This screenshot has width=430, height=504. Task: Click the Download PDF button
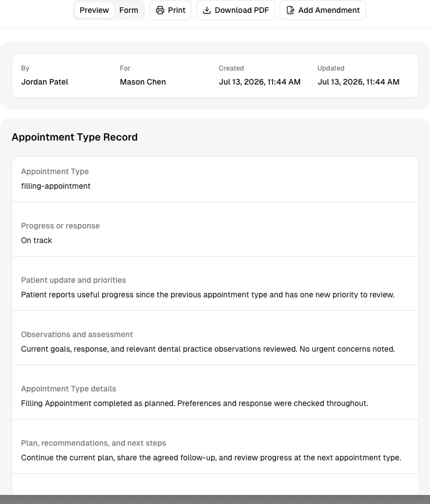(x=236, y=10)
